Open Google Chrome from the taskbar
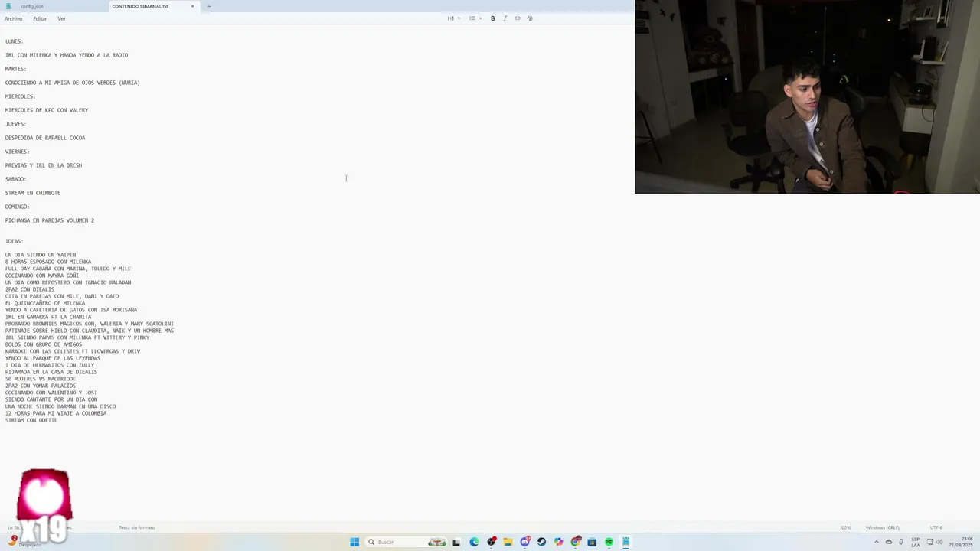The image size is (980, 551). [x=576, y=542]
